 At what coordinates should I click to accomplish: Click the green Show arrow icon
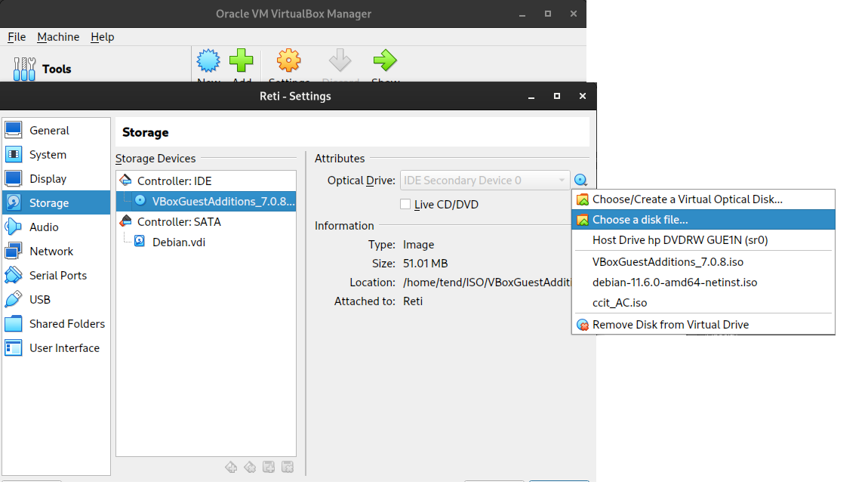coord(385,60)
